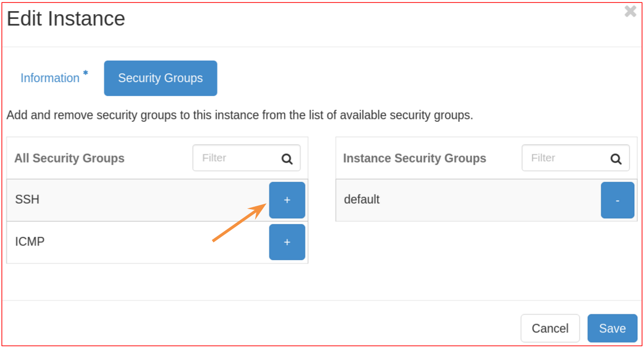Click the Instance Security Groups heading
The image size is (644, 348).
[x=414, y=158]
